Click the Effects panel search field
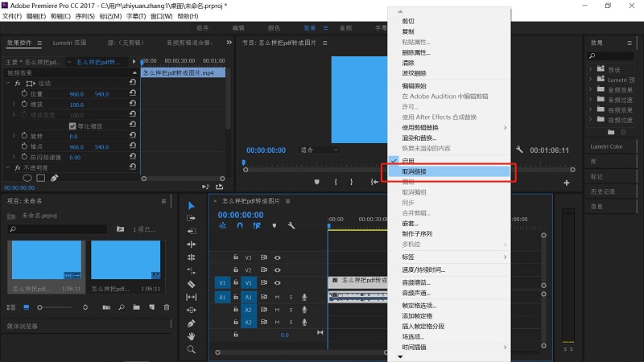Viewport: 644px width, 362px height. tap(611, 56)
